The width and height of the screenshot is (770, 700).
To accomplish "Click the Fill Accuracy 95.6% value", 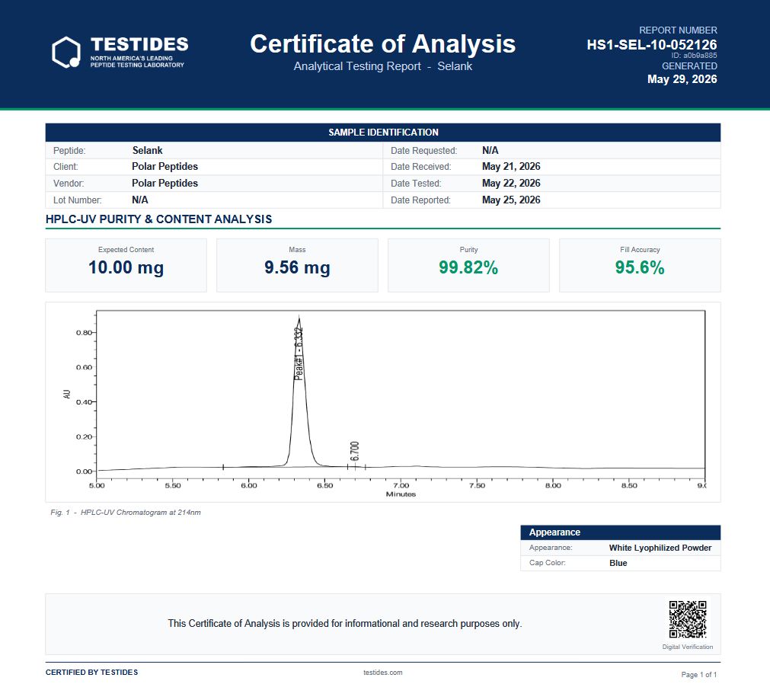I will pos(640,267).
